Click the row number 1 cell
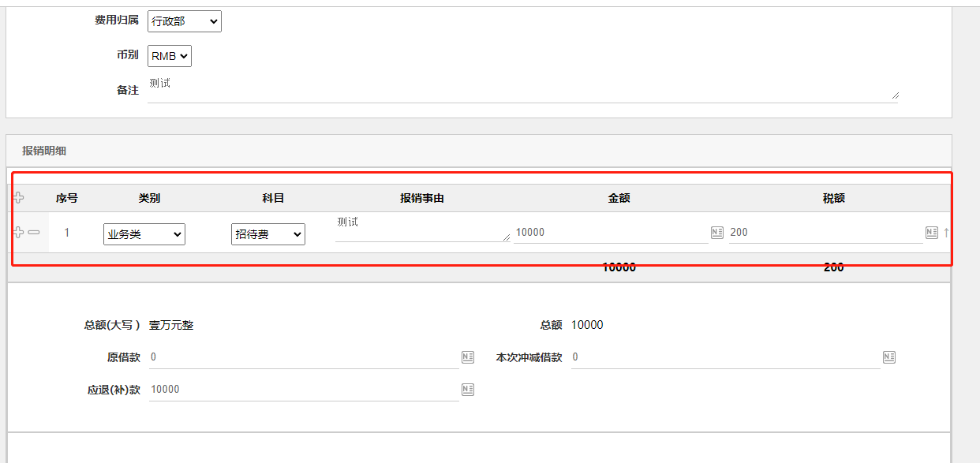The image size is (980, 463). (x=67, y=233)
